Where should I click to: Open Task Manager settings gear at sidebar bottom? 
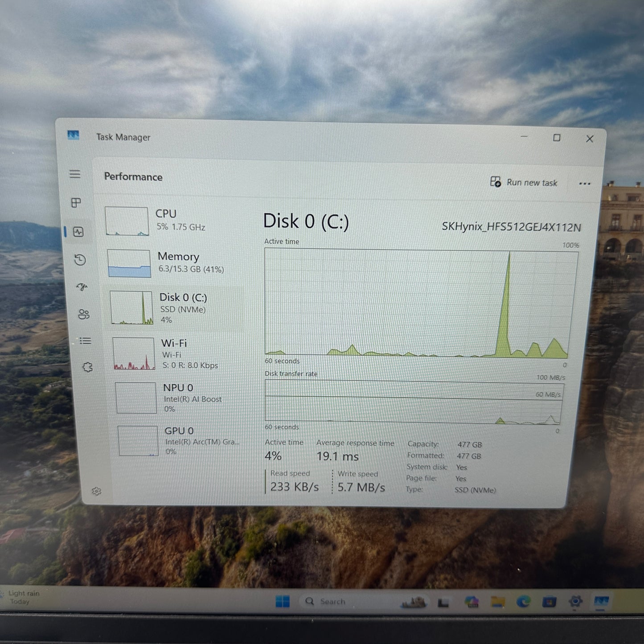click(x=97, y=491)
